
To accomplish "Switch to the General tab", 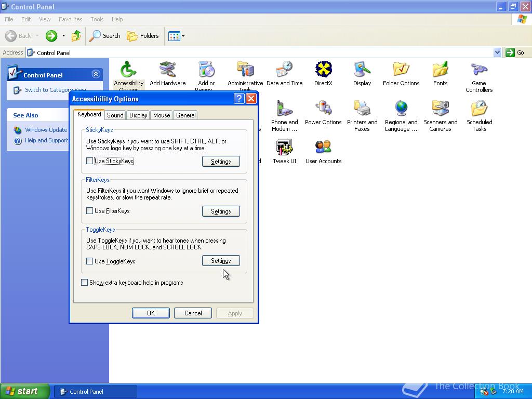I will coord(185,115).
